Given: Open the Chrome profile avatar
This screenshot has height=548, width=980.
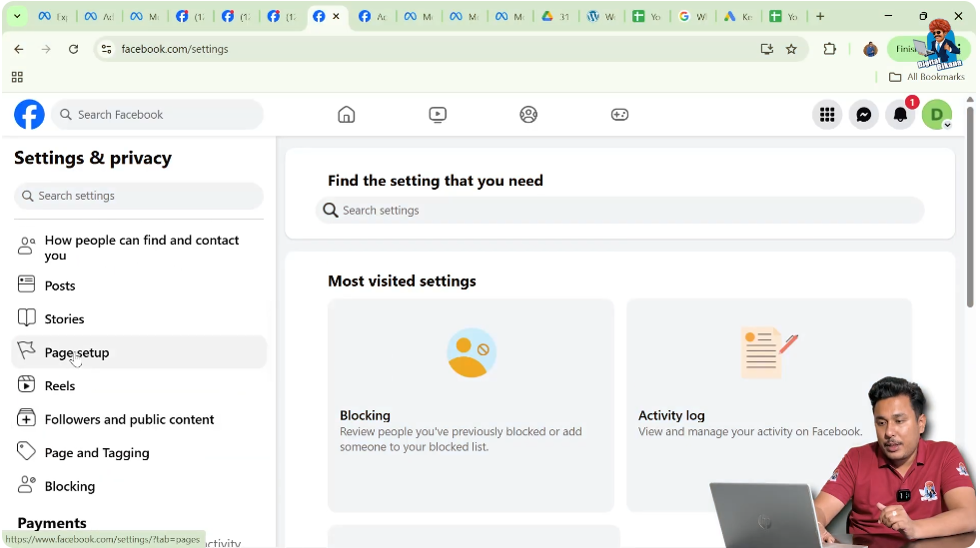Looking at the screenshot, I should (x=870, y=49).
